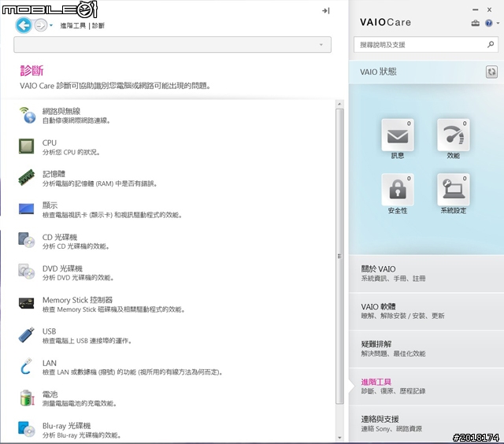Screen dimensions: 504x444
Task: Open the empty combo box under the breadcrumb
Action: tap(172, 44)
